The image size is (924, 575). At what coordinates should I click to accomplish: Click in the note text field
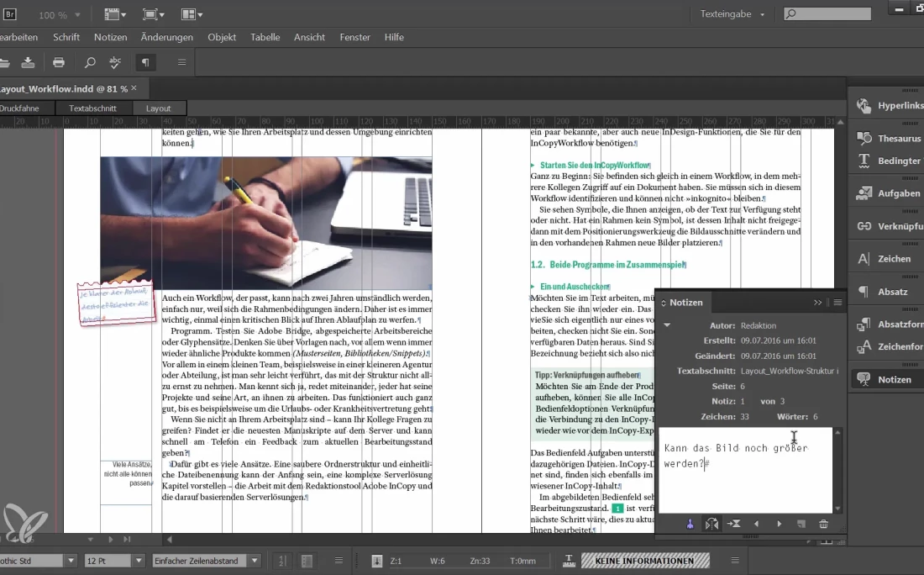coord(745,479)
